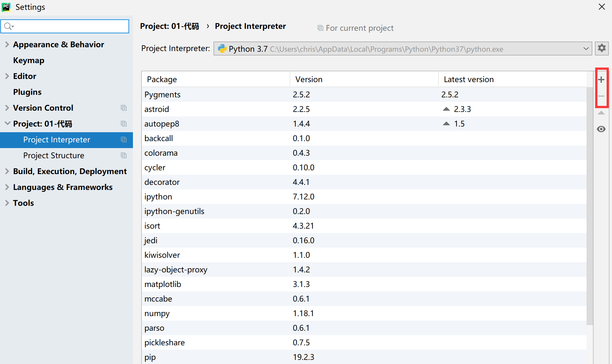Expand Languages & Frameworks section
The height and width of the screenshot is (364, 612).
[7, 187]
